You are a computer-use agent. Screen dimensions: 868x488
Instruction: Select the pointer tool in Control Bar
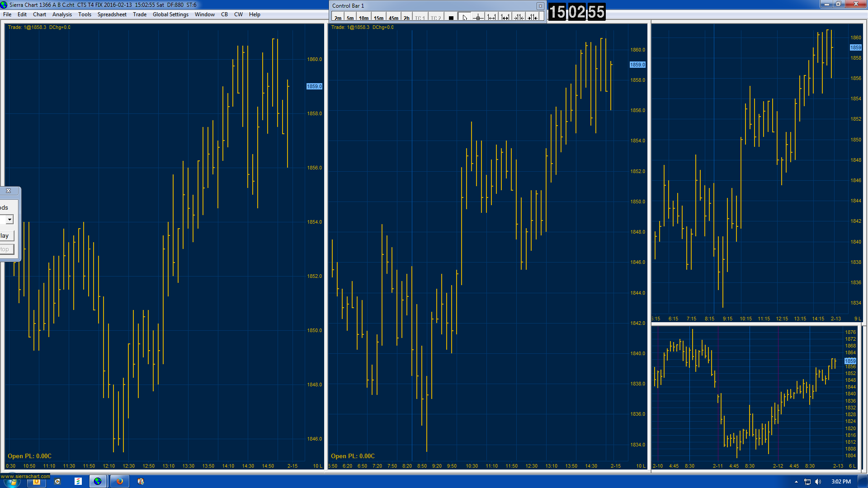(x=464, y=18)
